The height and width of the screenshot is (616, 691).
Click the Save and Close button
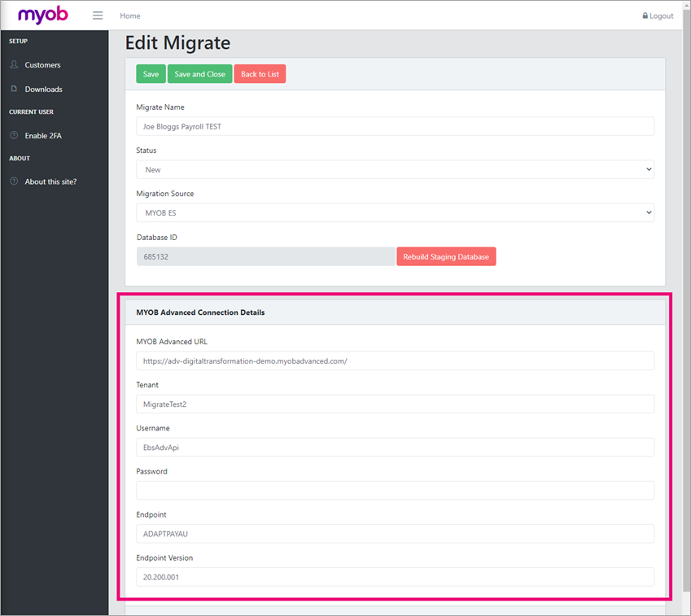[x=199, y=73]
